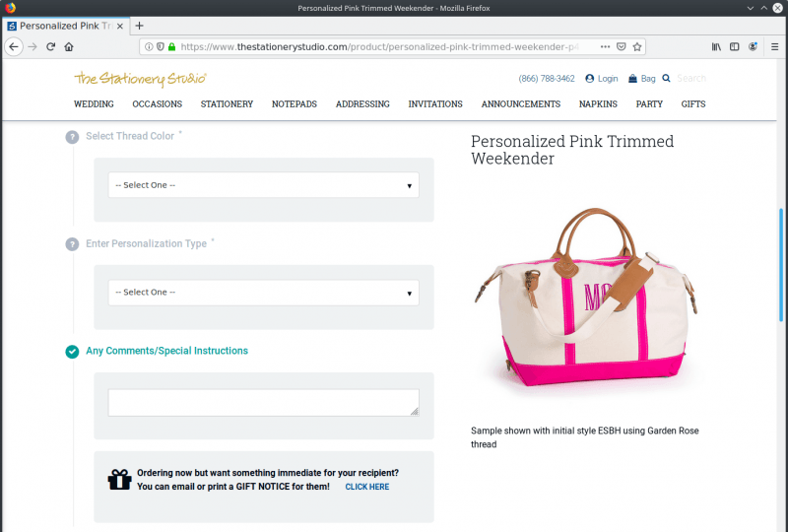Image resolution: width=788 pixels, height=532 pixels.
Task: Toggle the sidebar view icon
Action: tap(734, 46)
